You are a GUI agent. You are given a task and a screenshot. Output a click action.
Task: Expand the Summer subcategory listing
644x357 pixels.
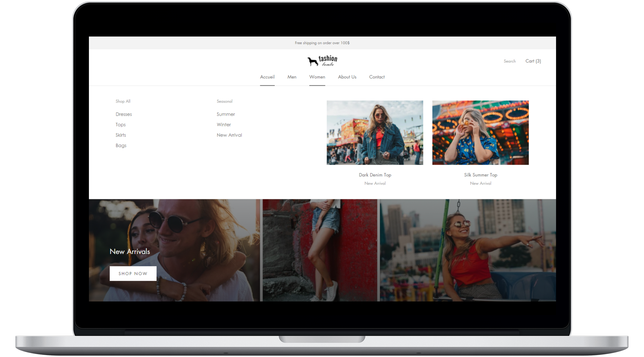(x=226, y=114)
